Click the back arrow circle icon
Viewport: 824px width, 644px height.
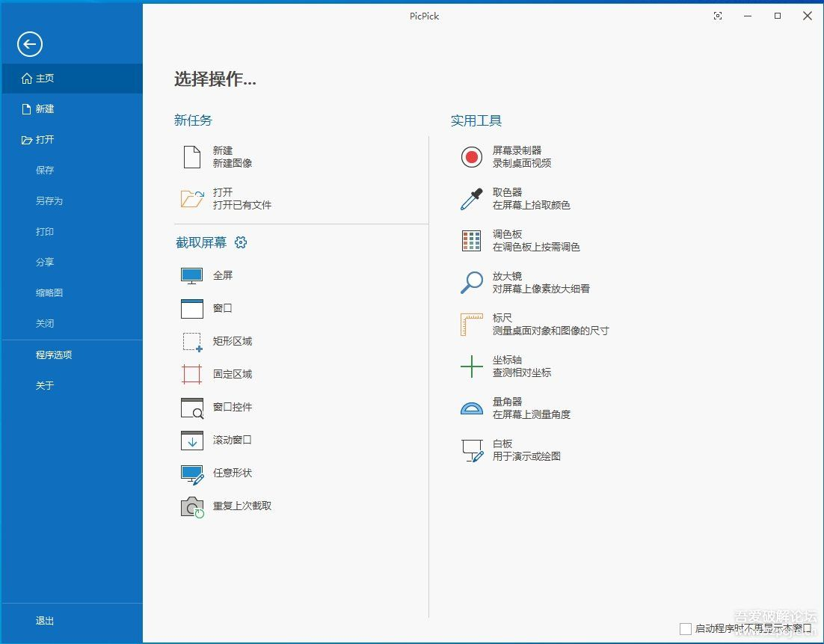(29, 44)
